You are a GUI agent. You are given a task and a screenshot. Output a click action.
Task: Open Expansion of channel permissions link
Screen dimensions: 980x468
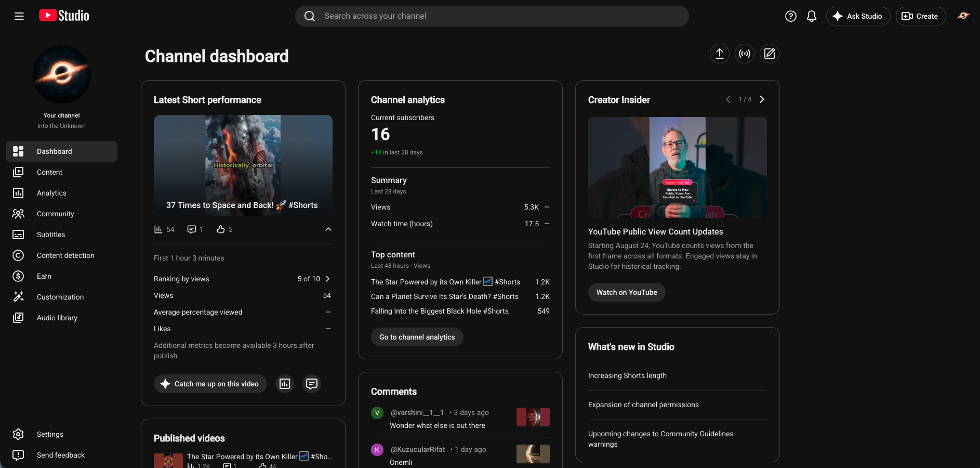pos(643,405)
